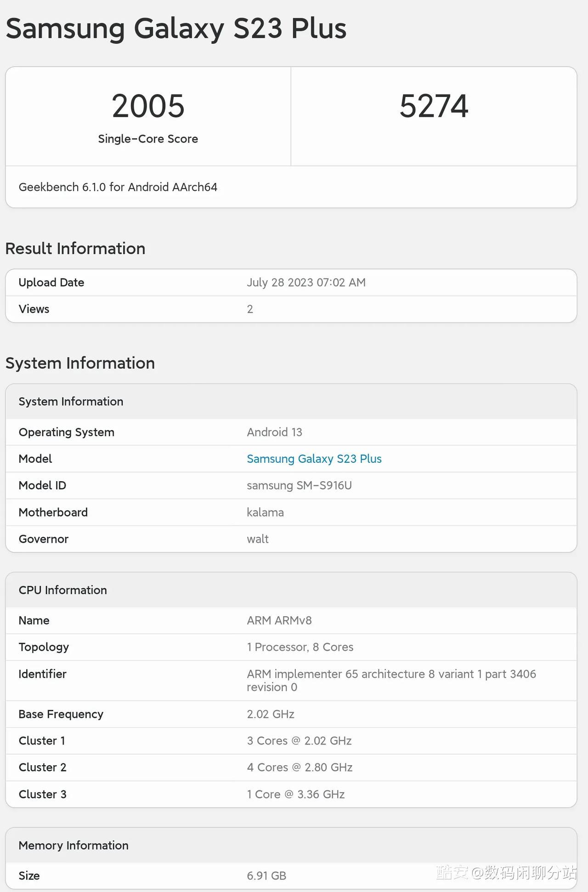
Task: Click the Single-Core Score label
Action: [x=148, y=139]
